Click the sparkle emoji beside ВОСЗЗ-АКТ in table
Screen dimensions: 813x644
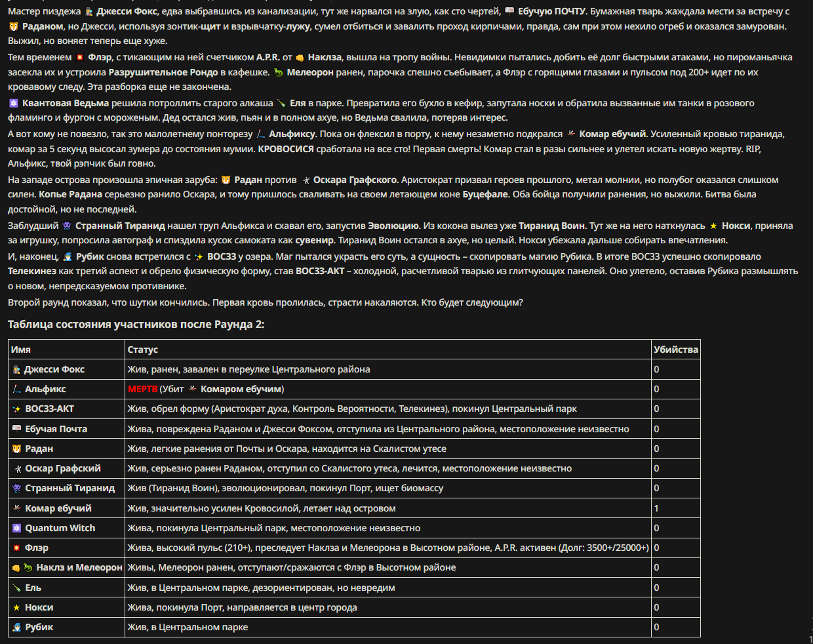(x=17, y=409)
